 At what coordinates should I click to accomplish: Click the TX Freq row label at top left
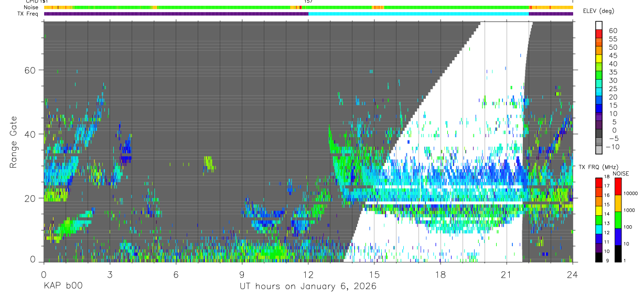pyautogui.click(x=27, y=14)
